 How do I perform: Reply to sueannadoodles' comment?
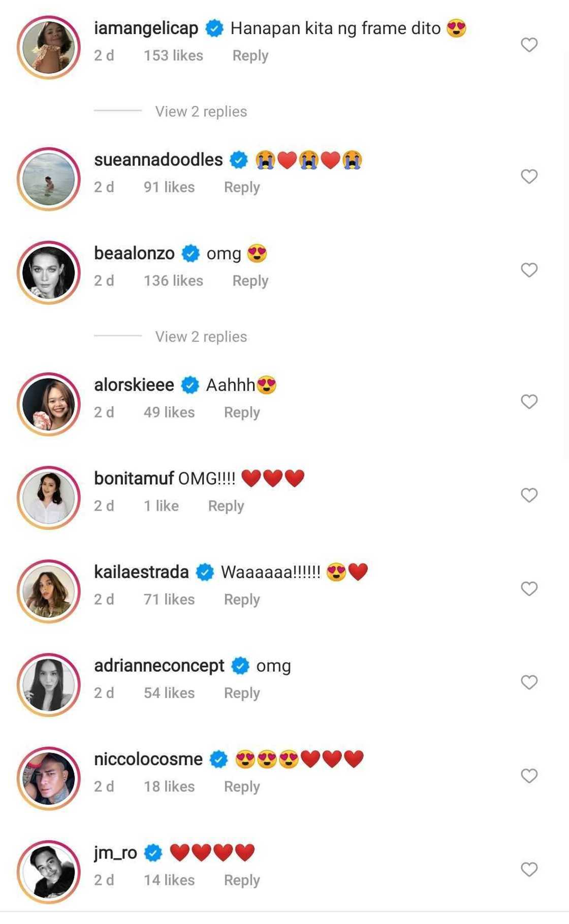pos(242,187)
